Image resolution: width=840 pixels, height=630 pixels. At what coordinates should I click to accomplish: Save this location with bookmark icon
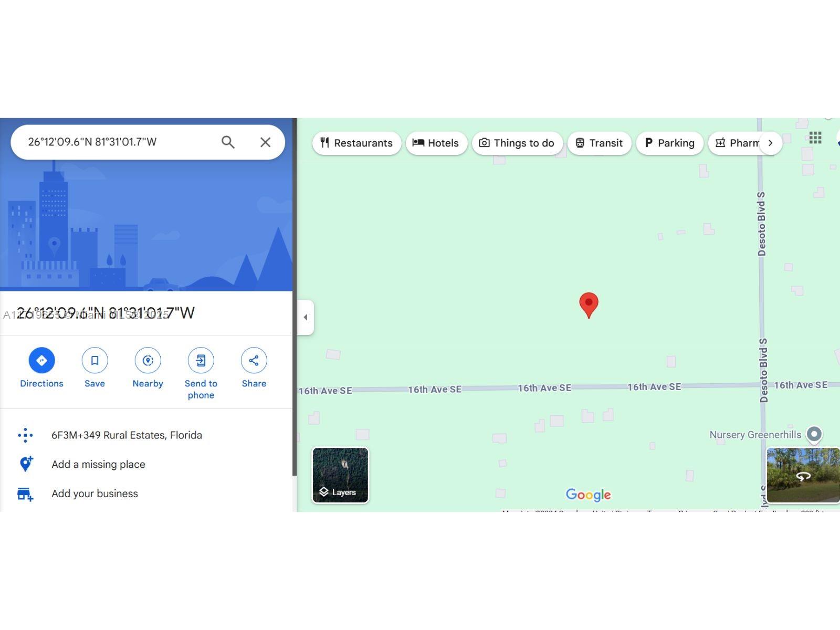pyautogui.click(x=95, y=368)
